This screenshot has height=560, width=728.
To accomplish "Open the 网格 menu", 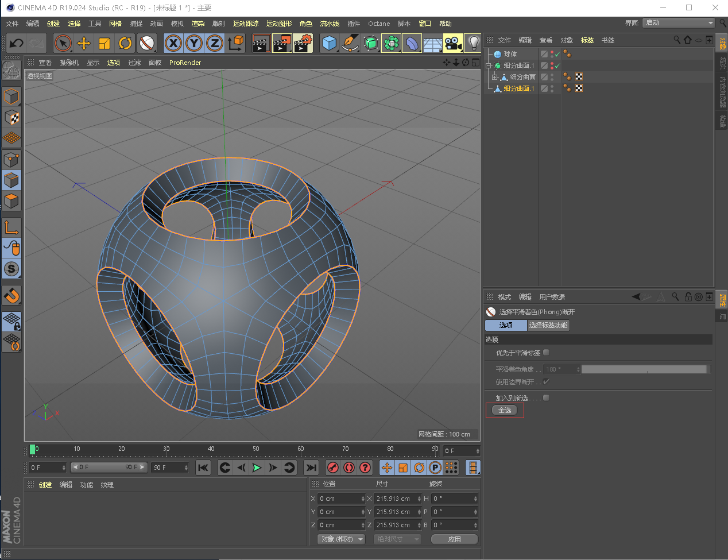I will coord(115,24).
